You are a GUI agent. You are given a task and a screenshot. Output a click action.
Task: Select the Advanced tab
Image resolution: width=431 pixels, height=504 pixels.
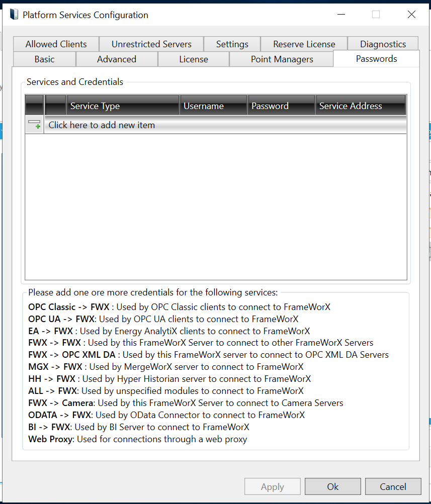(x=117, y=59)
